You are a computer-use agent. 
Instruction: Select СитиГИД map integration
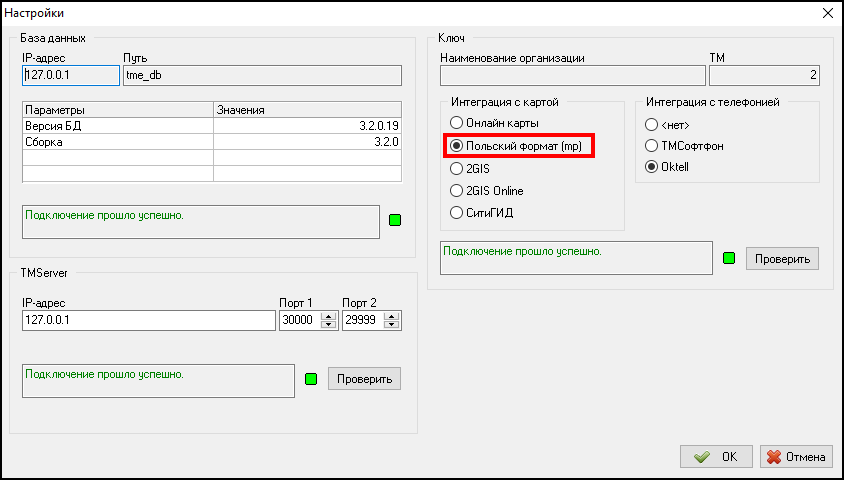pyautogui.click(x=457, y=213)
